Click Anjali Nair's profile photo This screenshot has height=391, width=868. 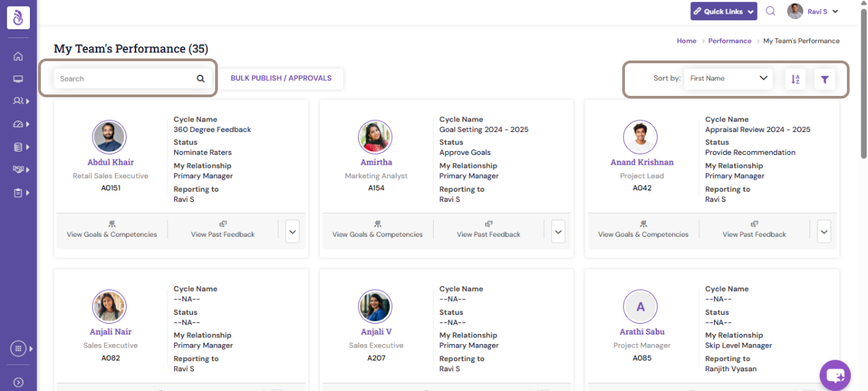tap(109, 307)
